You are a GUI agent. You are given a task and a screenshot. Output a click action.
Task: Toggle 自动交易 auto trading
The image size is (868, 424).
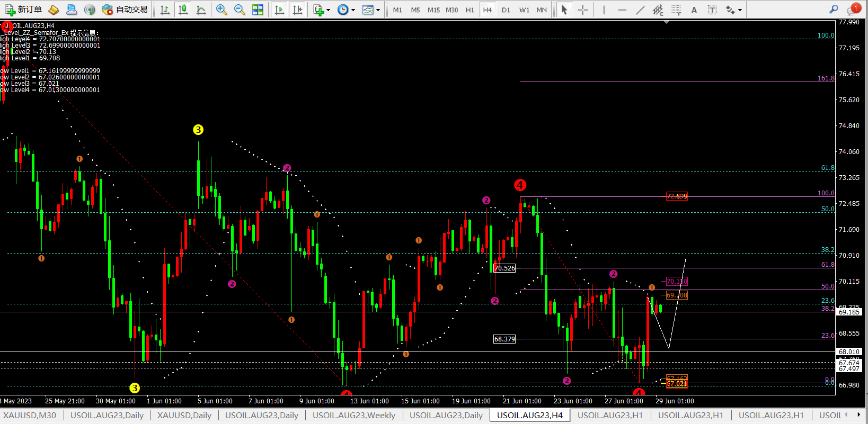click(x=125, y=10)
